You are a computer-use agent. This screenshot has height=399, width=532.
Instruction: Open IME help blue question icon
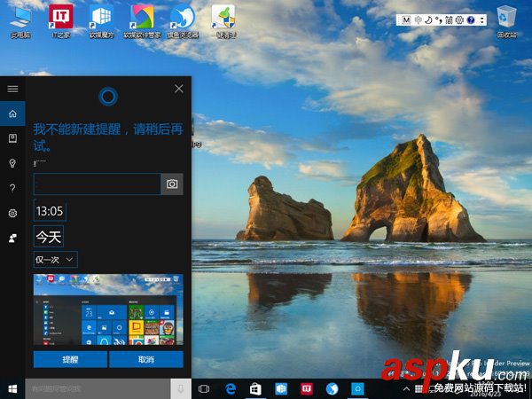471,20
